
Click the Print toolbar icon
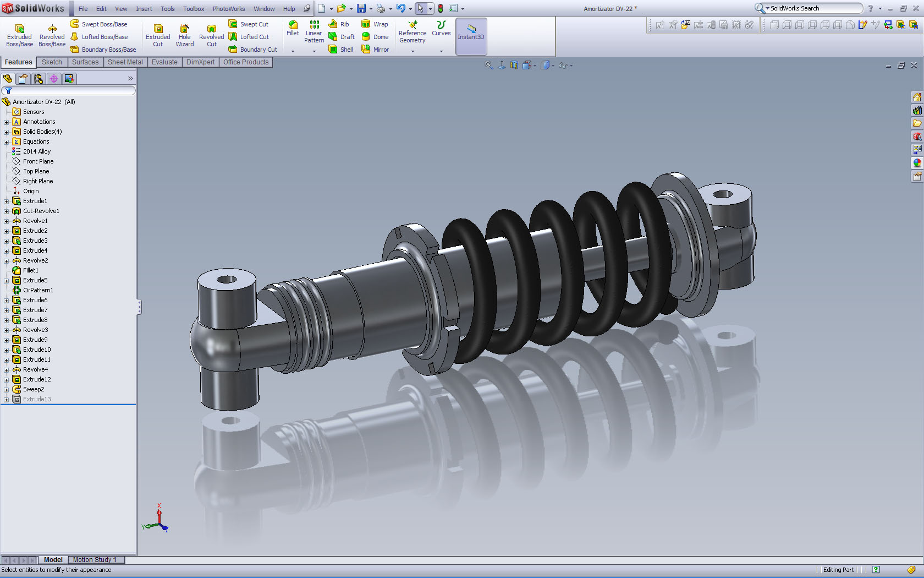click(381, 8)
